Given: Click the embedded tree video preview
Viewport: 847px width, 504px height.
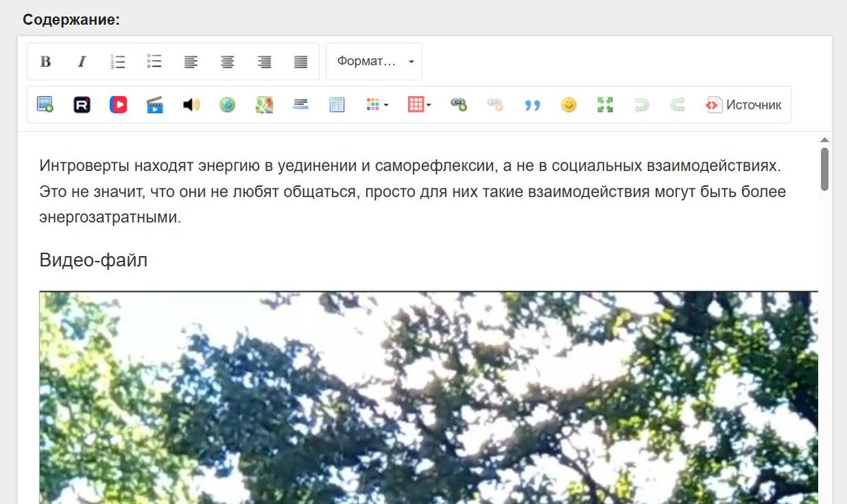Looking at the screenshot, I should click(x=428, y=397).
